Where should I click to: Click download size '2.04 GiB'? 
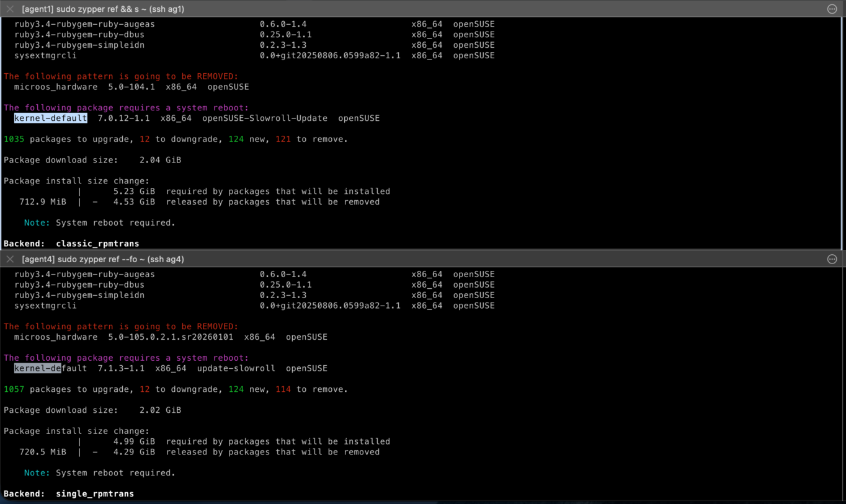[160, 160]
